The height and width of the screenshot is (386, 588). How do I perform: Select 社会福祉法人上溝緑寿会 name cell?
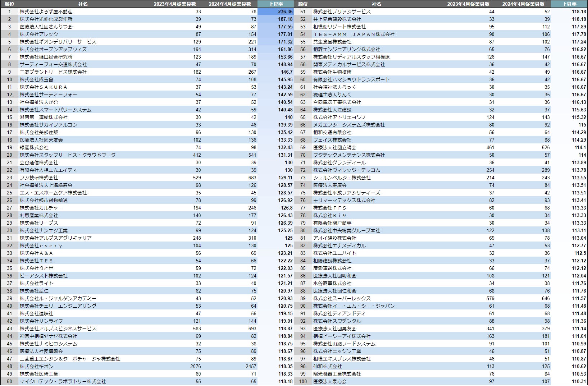[46, 185]
